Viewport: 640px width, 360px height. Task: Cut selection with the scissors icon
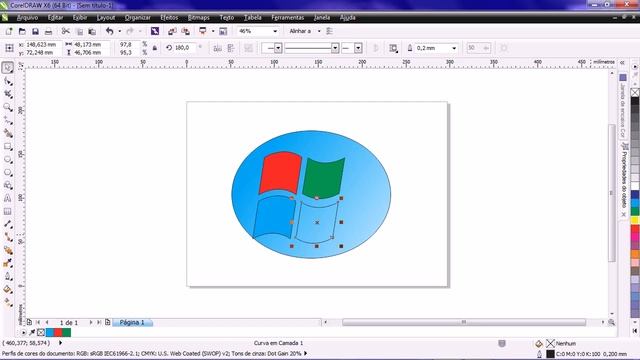tap(65, 31)
